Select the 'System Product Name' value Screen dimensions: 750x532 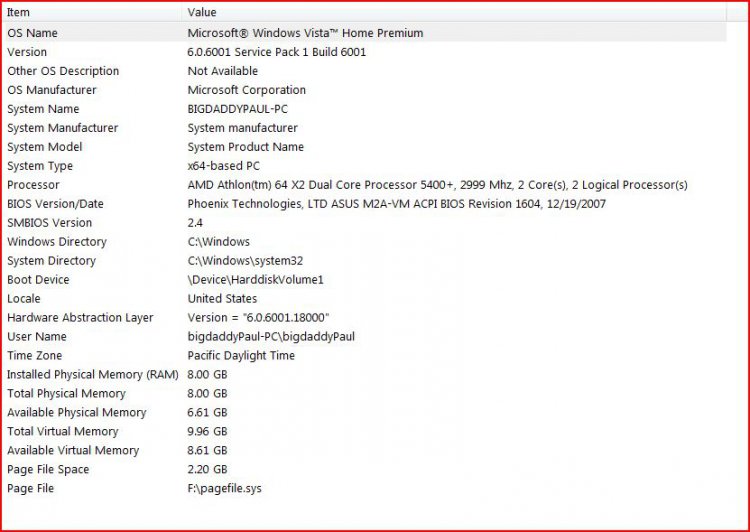click(245, 147)
